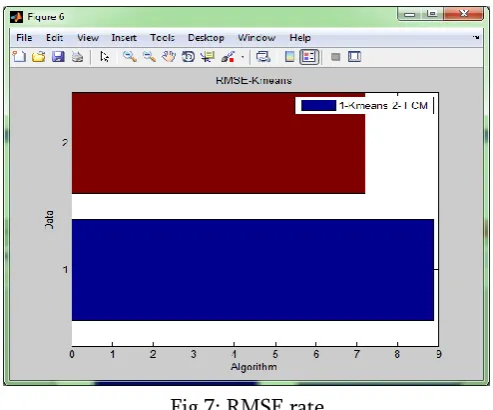
Task: Open the Edit menu
Action: coord(54,38)
